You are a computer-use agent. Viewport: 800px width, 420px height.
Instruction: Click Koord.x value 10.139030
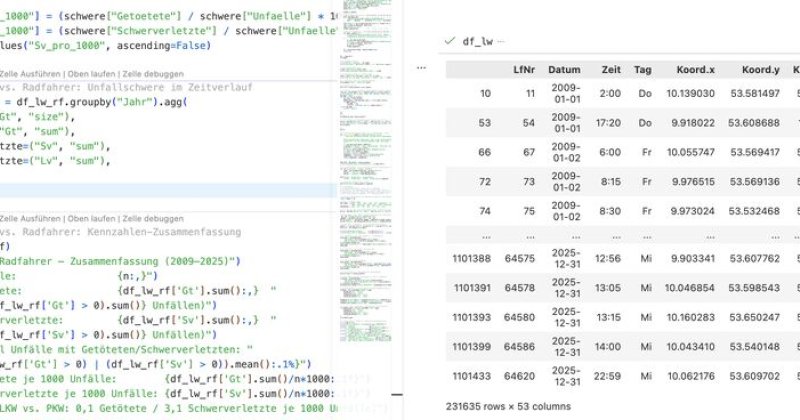click(x=690, y=93)
